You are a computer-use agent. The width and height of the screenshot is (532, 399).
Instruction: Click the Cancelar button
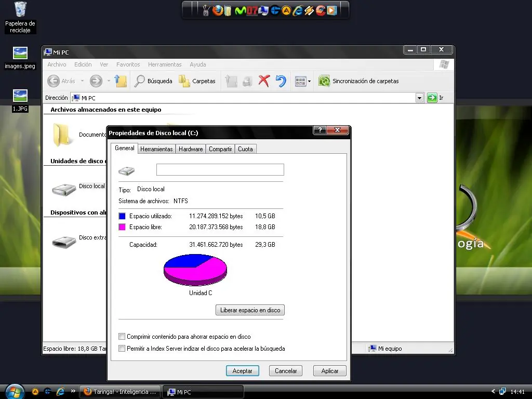(286, 371)
